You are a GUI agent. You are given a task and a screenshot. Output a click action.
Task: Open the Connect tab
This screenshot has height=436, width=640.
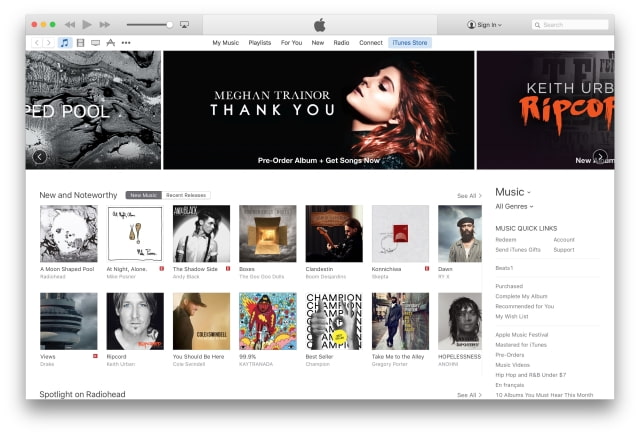371,42
